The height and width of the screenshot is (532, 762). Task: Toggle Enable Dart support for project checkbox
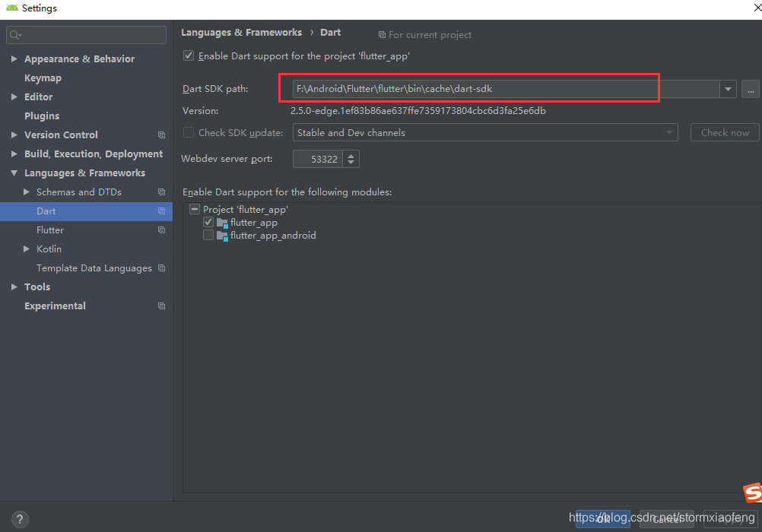tap(189, 56)
